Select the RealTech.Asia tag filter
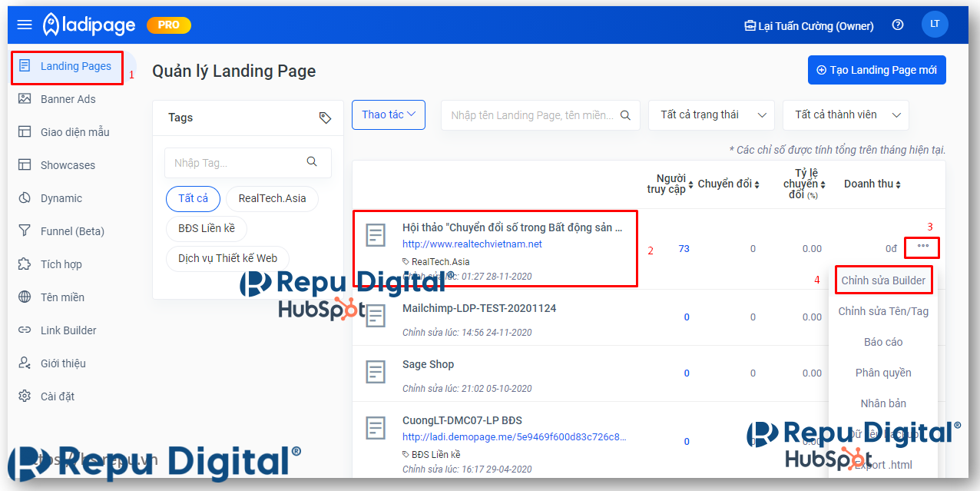This screenshot has width=980, height=491. pyautogui.click(x=272, y=198)
